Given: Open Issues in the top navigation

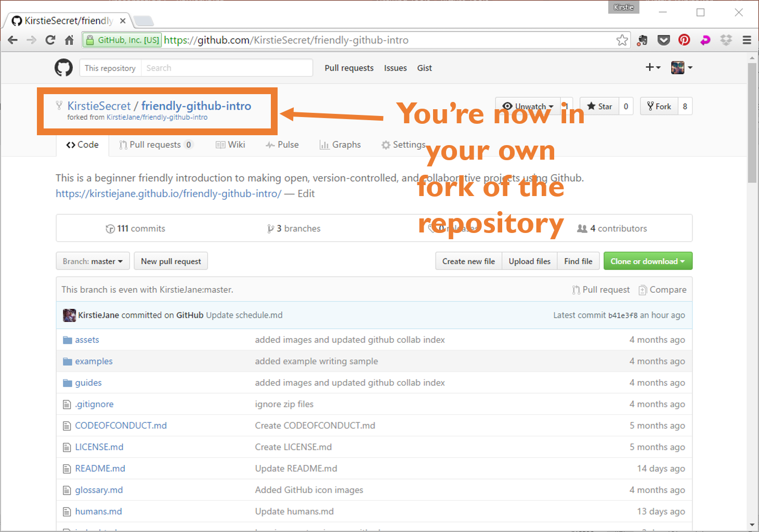Looking at the screenshot, I should coord(395,68).
